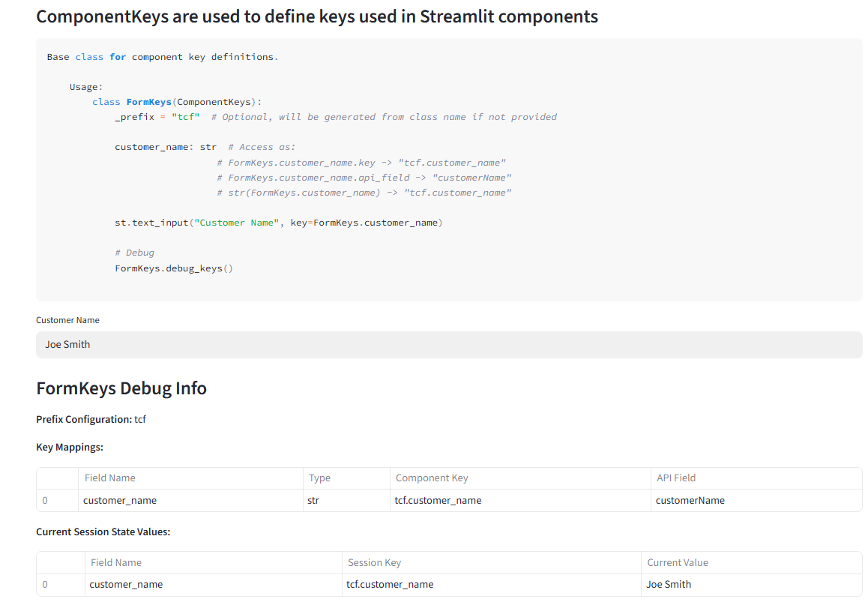
Task: Click 'class FormKeys(ComponentKeys):' code line
Action: pyautogui.click(x=177, y=102)
